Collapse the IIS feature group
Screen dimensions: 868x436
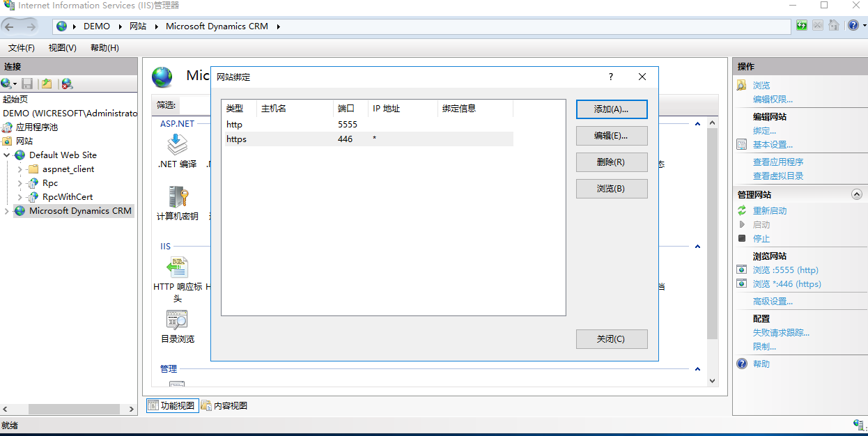pyautogui.click(x=697, y=246)
